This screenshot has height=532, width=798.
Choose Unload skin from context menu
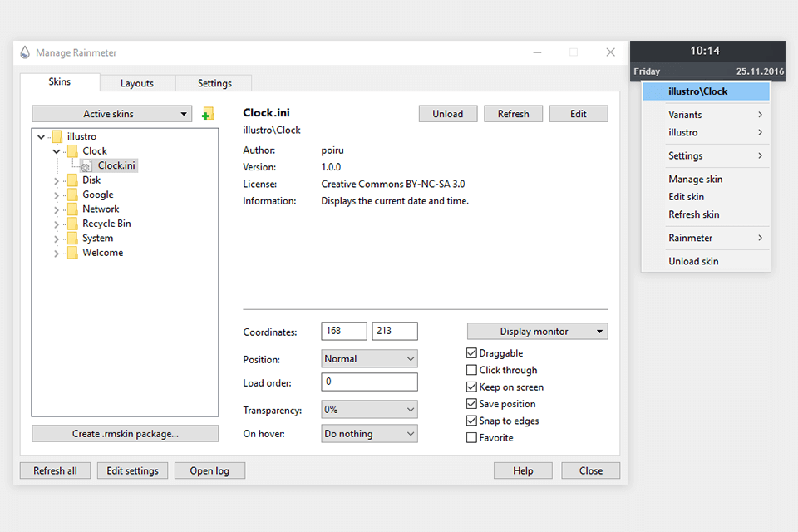coord(693,261)
